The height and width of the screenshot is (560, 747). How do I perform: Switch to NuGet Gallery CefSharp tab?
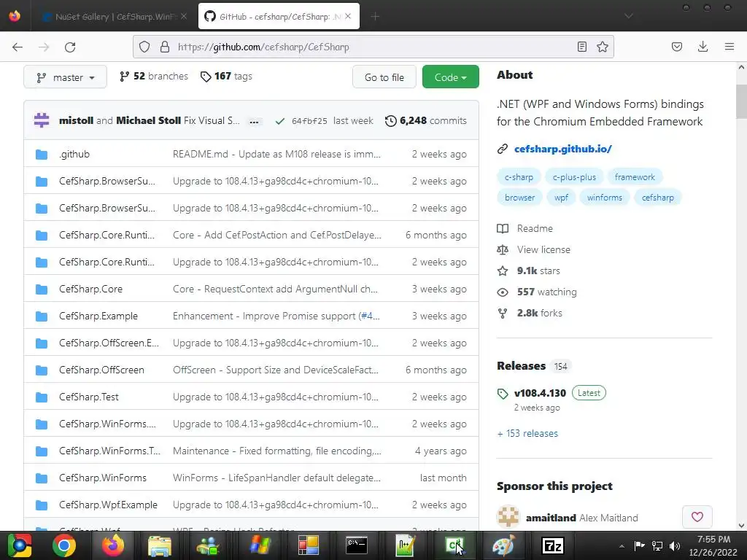113,16
